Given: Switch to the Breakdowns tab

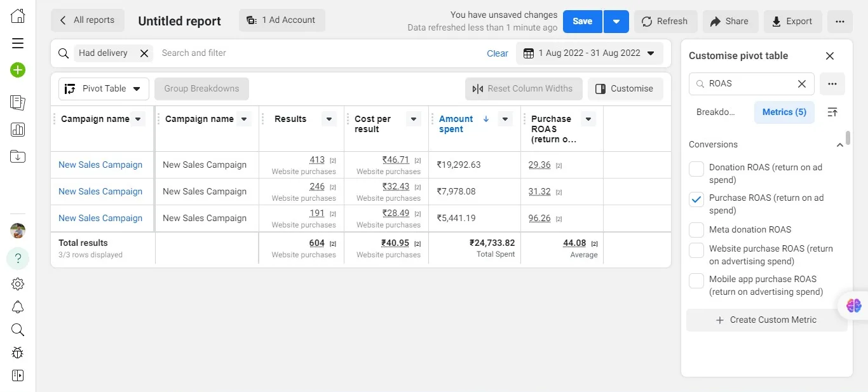Looking at the screenshot, I should pos(715,112).
